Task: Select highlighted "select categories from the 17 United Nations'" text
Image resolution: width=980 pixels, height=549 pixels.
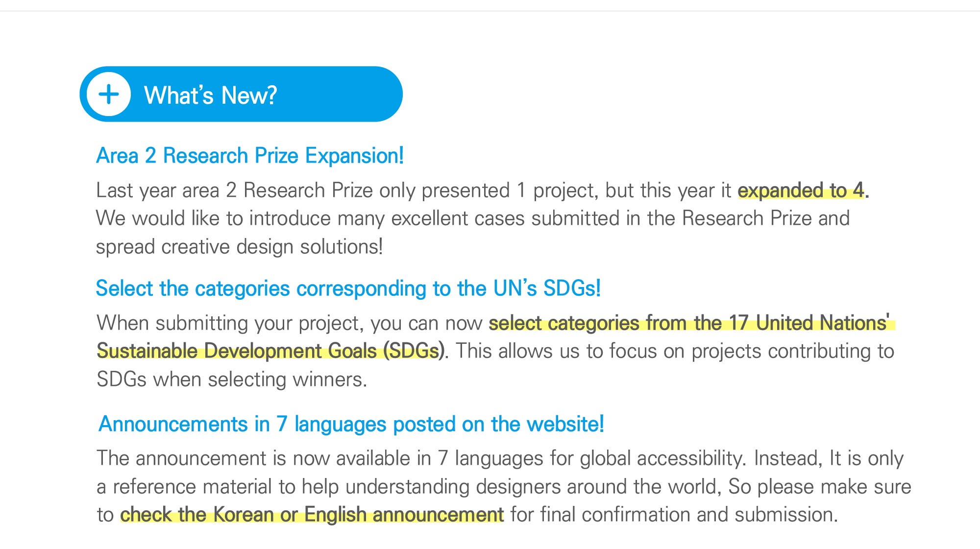Action: click(x=689, y=323)
